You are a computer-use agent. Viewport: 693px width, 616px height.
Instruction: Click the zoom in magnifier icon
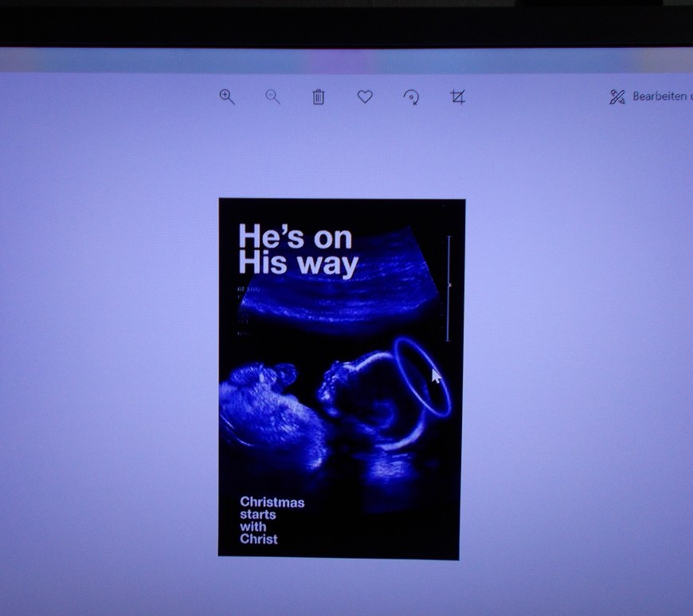pyautogui.click(x=227, y=97)
